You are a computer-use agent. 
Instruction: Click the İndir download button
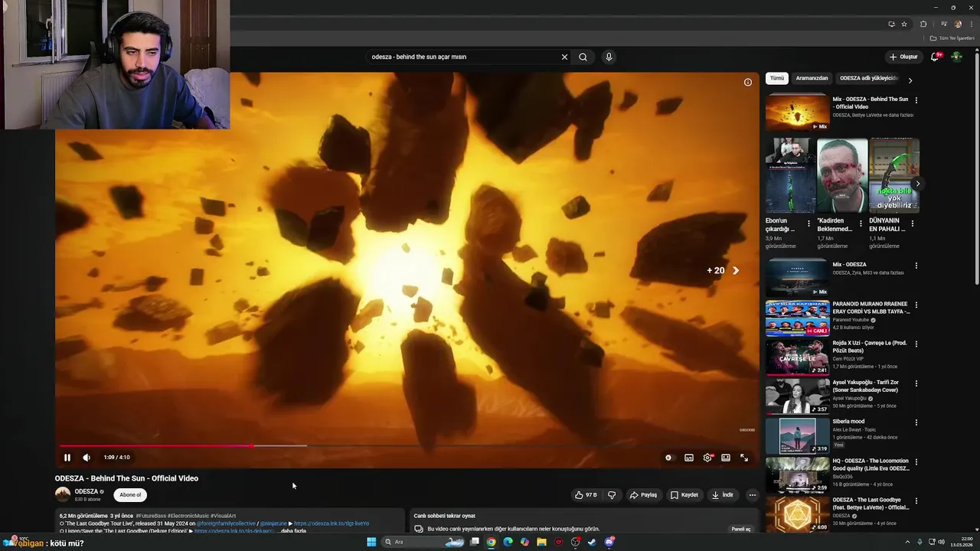(723, 495)
